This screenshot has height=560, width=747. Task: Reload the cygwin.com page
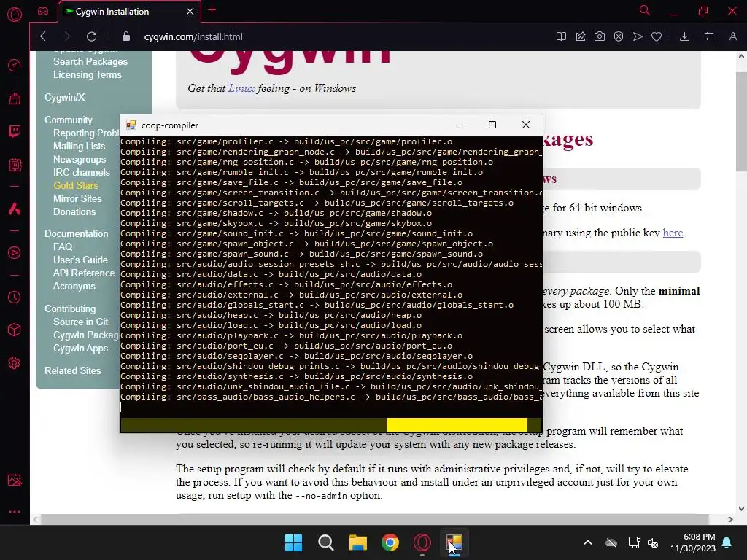pyautogui.click(x=91, y=36)
